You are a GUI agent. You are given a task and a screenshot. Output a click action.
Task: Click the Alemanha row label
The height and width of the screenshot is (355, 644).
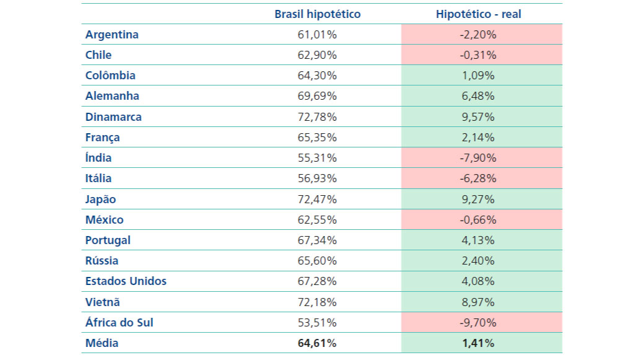coord(112,96)
